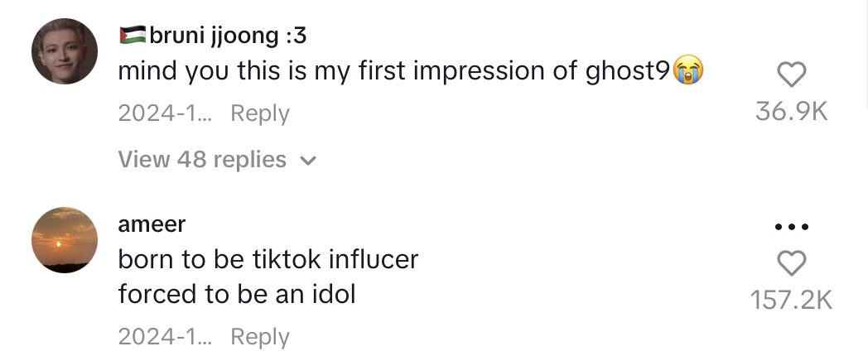Select the "born to be tiktok influcer" line

click(268, 260)
